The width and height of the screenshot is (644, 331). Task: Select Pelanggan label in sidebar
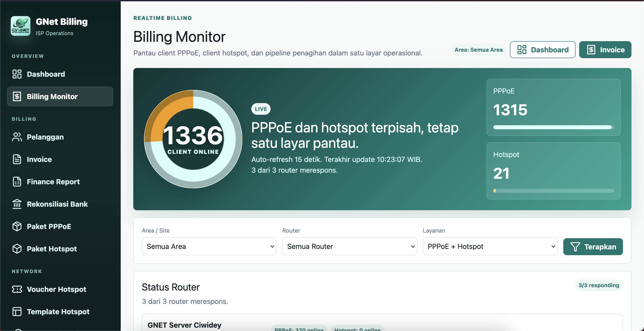coord(45,137)
